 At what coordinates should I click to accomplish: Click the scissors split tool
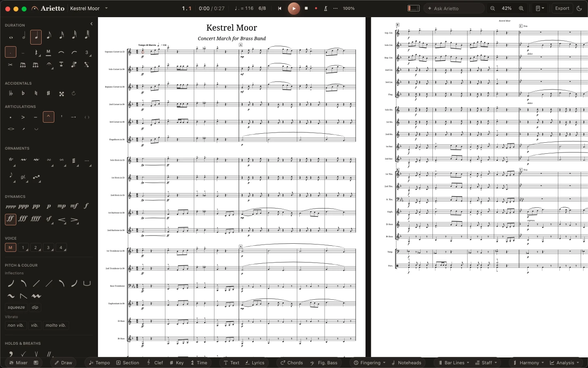(x=10, y=65)
